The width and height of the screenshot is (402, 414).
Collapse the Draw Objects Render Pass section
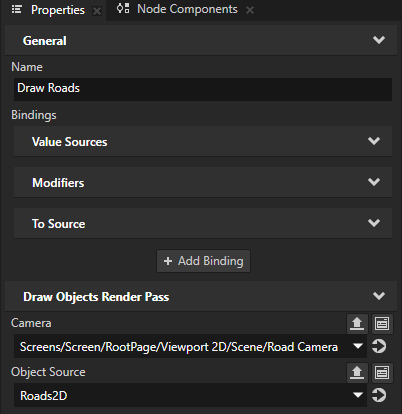pyautogui.click(x=379, y=296)
